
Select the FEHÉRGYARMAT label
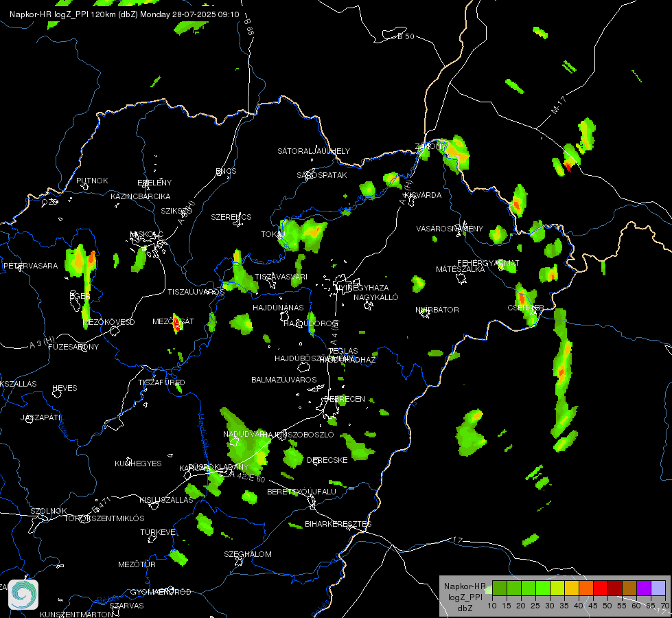click(488, 263)
